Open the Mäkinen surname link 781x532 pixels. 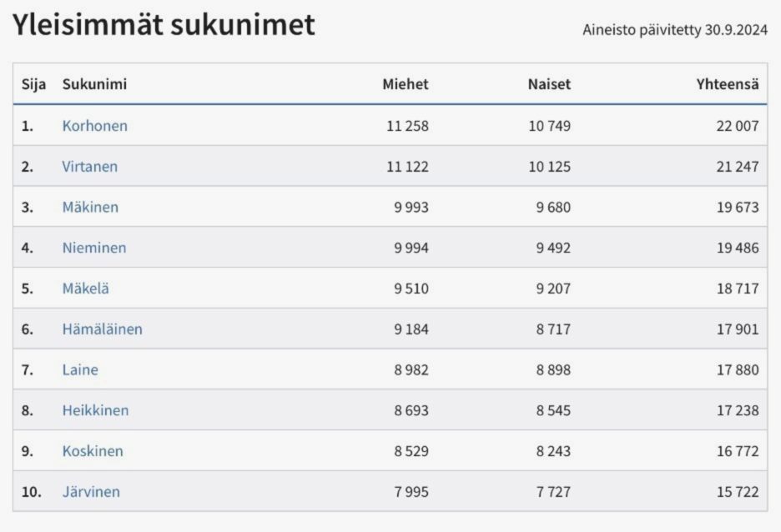[90, 207]
